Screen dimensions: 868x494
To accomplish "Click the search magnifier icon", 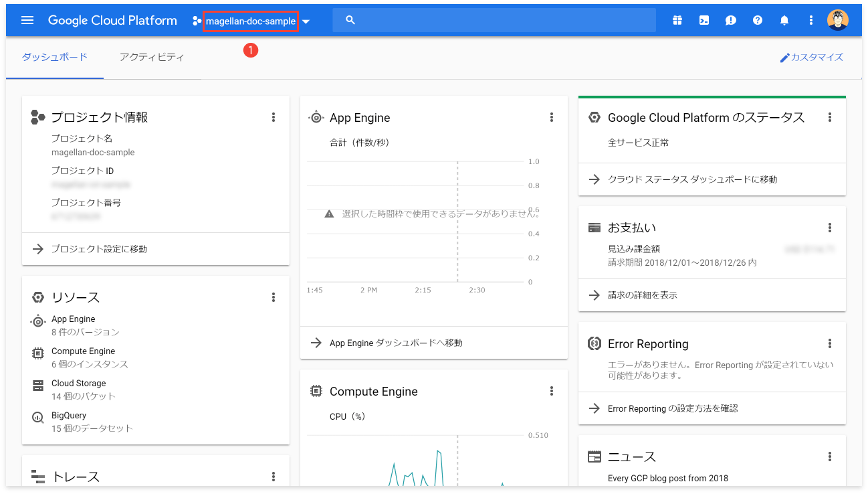I will 350,20.
